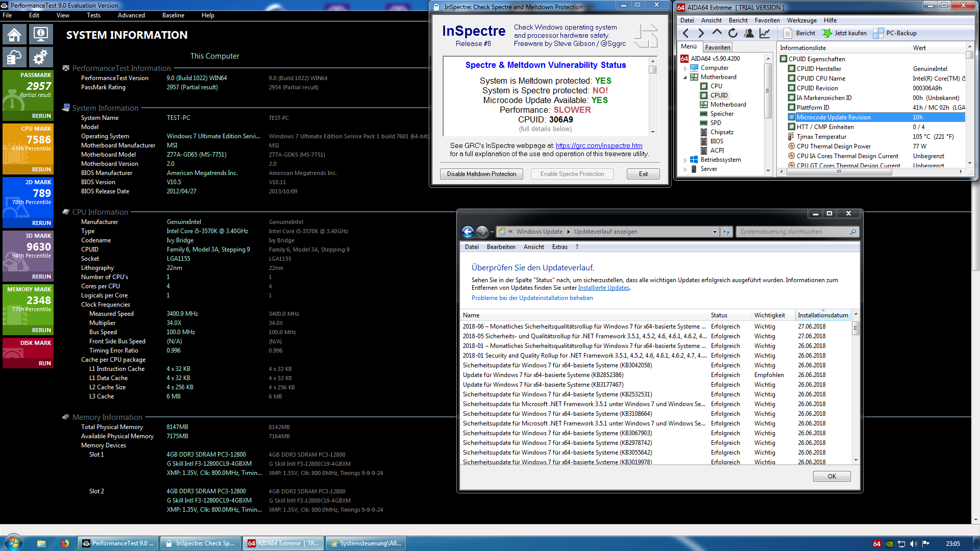This screenshot has width=980, height=551.
Task: Open the Tests menu in PerformanceTest
Action: pos(93,15)
